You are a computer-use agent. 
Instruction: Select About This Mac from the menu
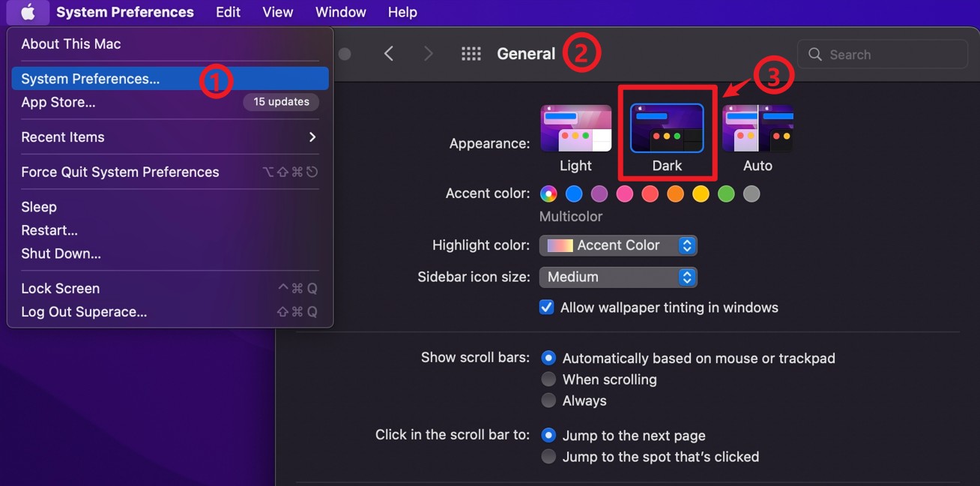70,43
